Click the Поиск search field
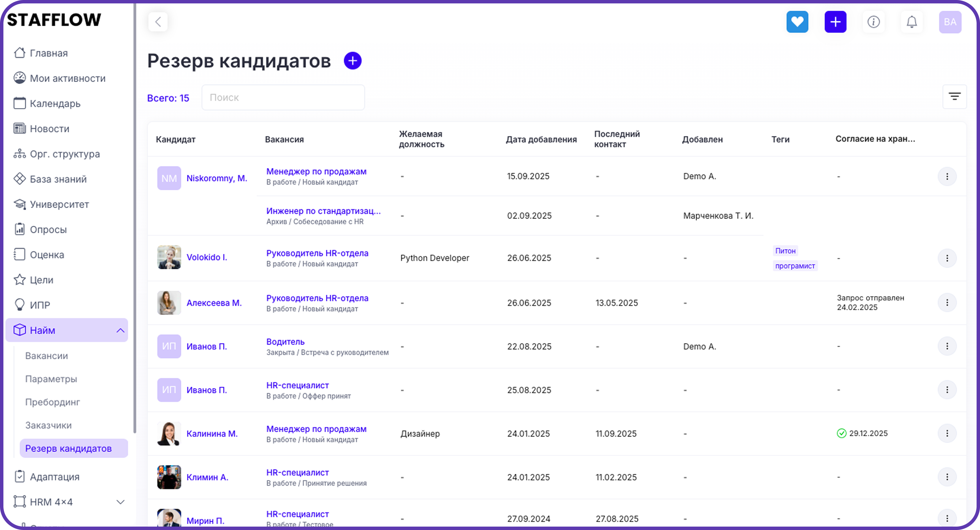This screenshot has width=980, height=530. pos(283,97)
